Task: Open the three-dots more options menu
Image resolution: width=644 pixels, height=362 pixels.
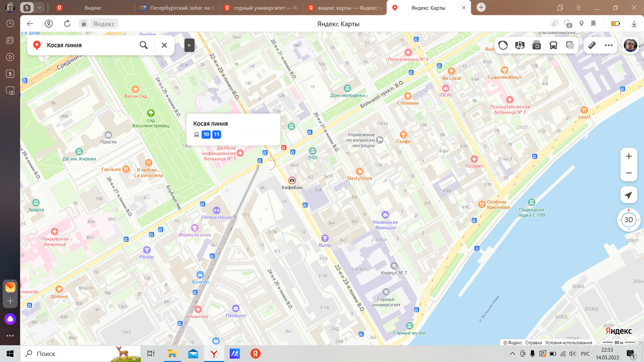Action: pyautogui.click(x=609, y=45)
